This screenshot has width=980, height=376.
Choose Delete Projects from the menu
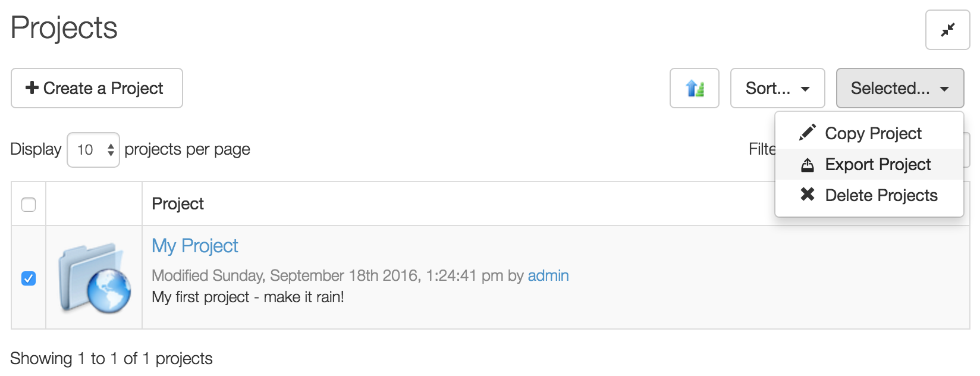(869, 195)
